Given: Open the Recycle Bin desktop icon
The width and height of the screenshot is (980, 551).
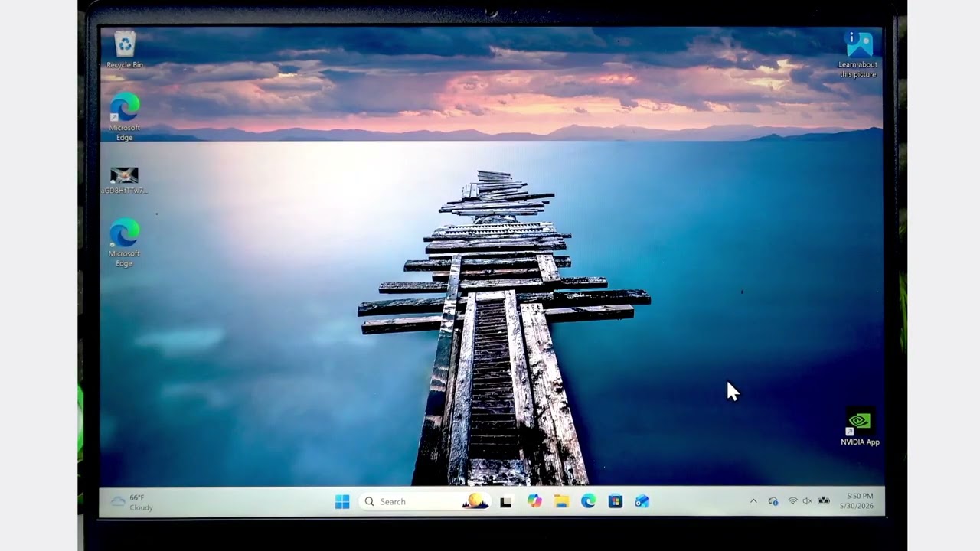Looking at the screenshot, I should pyautogui.click(x=125, y=50).
